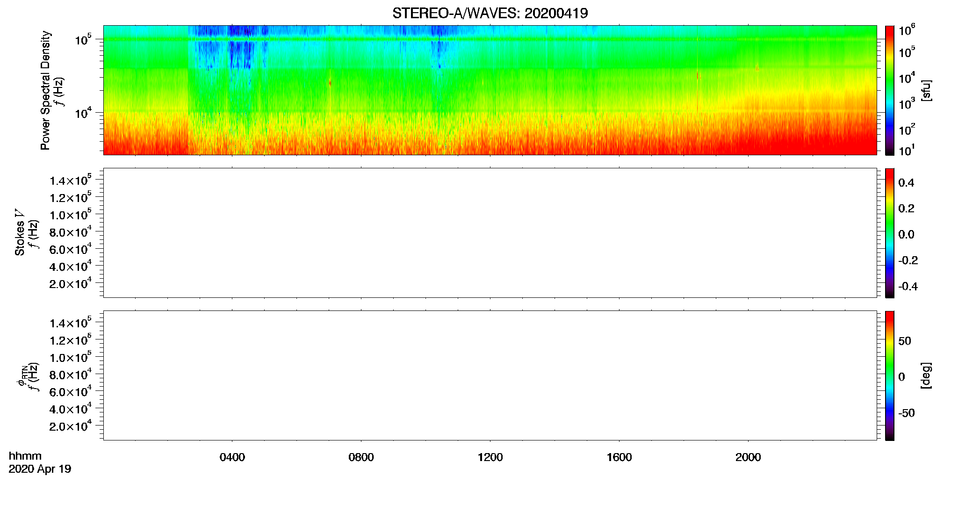Click the Power Spectral Density axis label
The width and height of the screenshot is (980, 505).
[45, 90]
